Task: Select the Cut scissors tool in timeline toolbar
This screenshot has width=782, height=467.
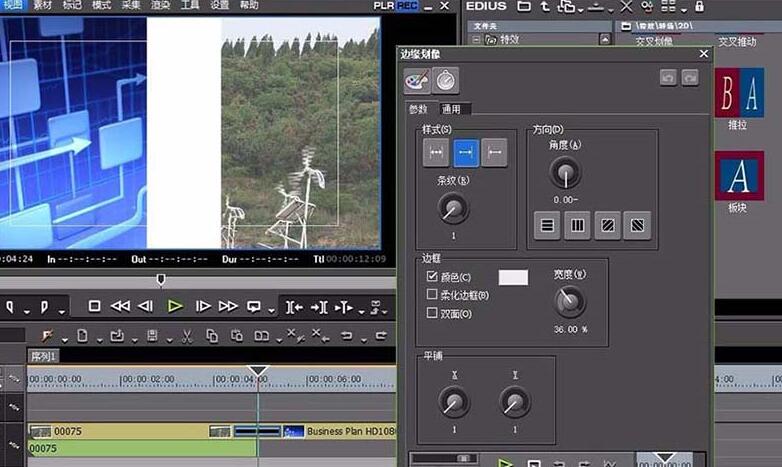Action: pos(184,335)
